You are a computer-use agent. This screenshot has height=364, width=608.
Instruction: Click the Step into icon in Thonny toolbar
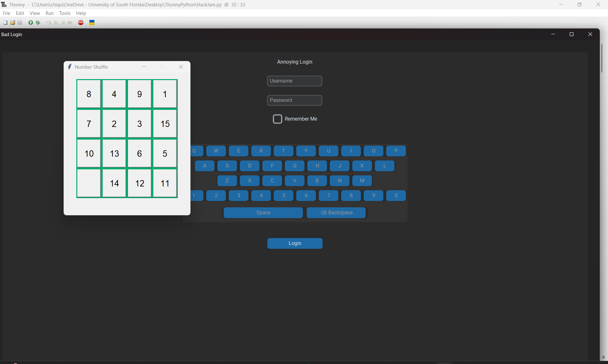56,22
